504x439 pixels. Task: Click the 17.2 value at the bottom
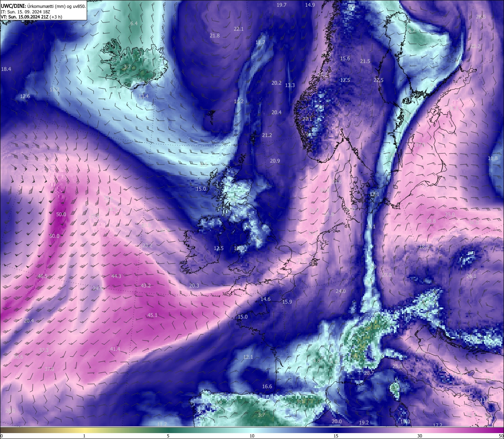point(437,425)
